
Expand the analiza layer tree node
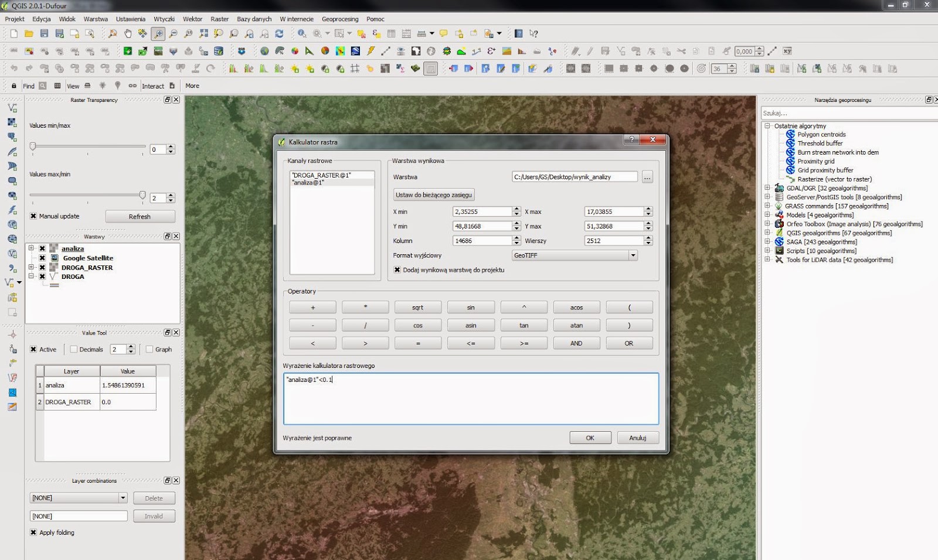[31, 248]
